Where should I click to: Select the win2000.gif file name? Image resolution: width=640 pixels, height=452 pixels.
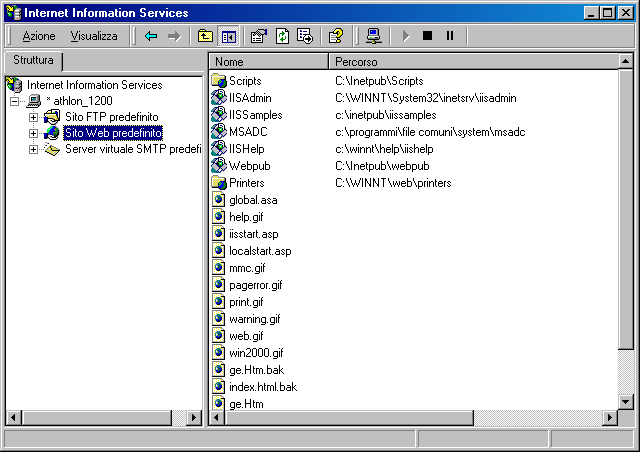click(256, 353)
